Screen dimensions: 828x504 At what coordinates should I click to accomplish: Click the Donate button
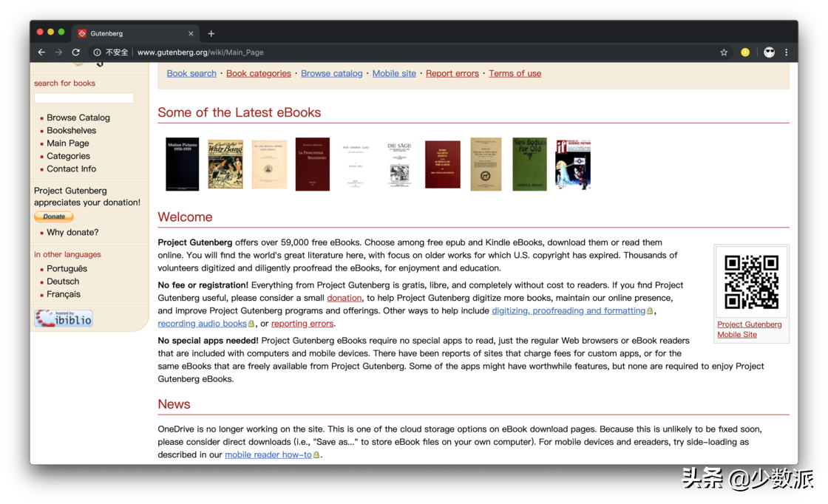point(54,217)
